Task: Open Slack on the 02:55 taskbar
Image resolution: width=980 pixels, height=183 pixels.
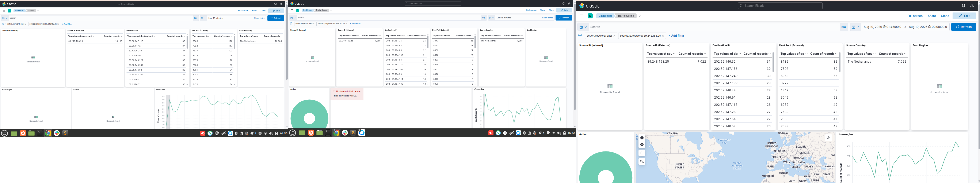Action: point(345,133)
